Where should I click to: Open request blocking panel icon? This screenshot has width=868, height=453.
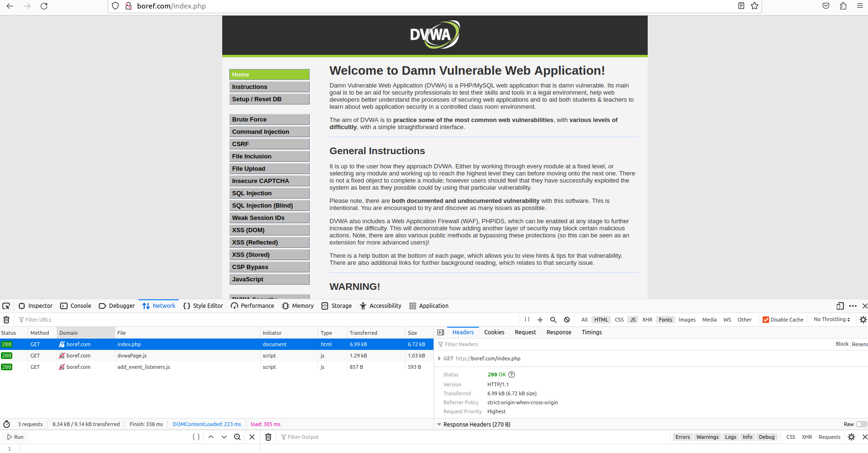click(567, 320)
